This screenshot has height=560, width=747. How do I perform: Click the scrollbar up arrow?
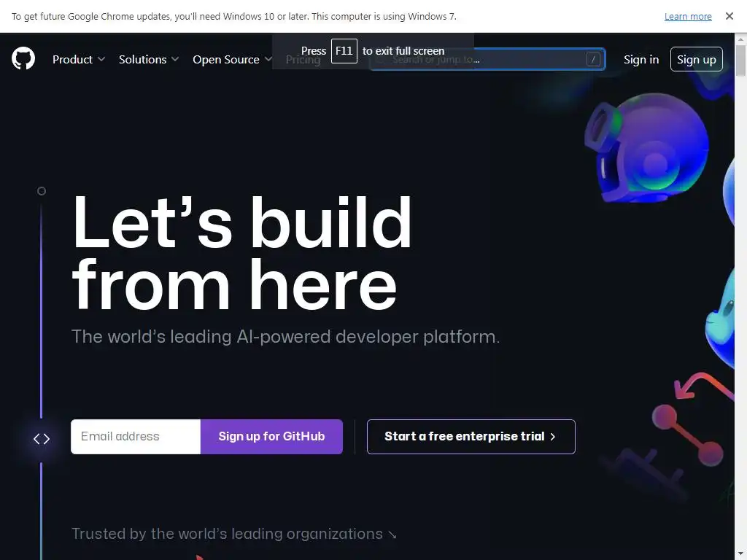pos(741,38)
